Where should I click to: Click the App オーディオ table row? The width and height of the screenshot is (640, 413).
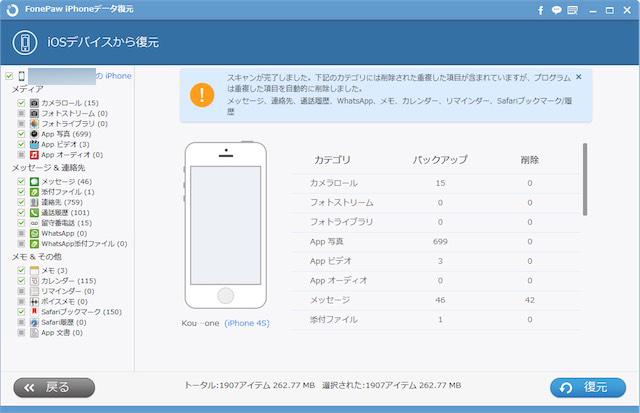(x=436, y=281)
